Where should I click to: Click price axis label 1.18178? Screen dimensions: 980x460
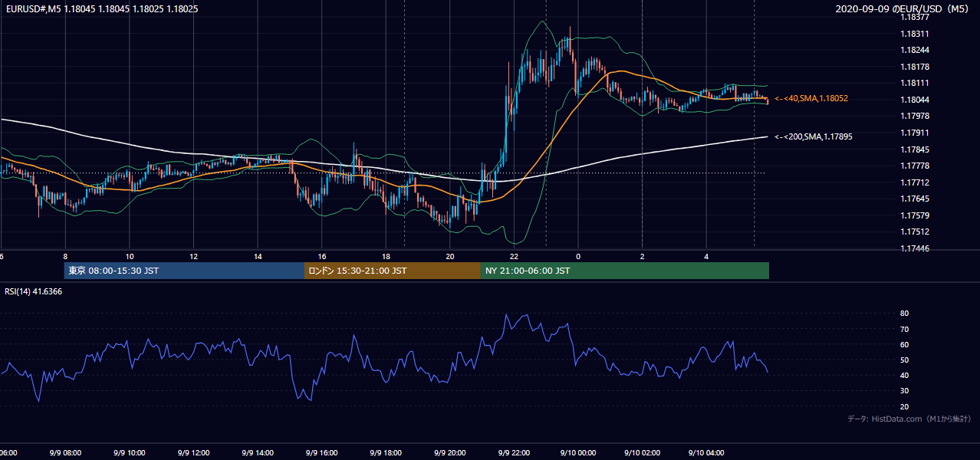coord(915,67)
